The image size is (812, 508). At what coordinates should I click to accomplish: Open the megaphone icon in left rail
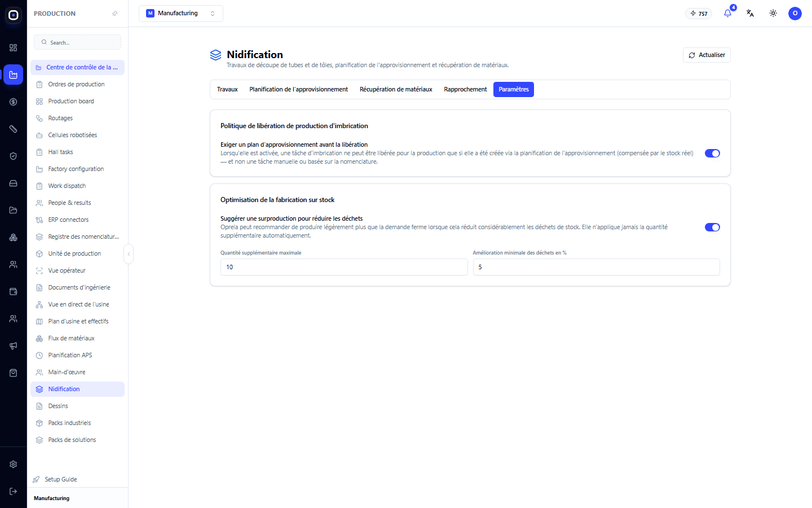click(x=14, y=345)
